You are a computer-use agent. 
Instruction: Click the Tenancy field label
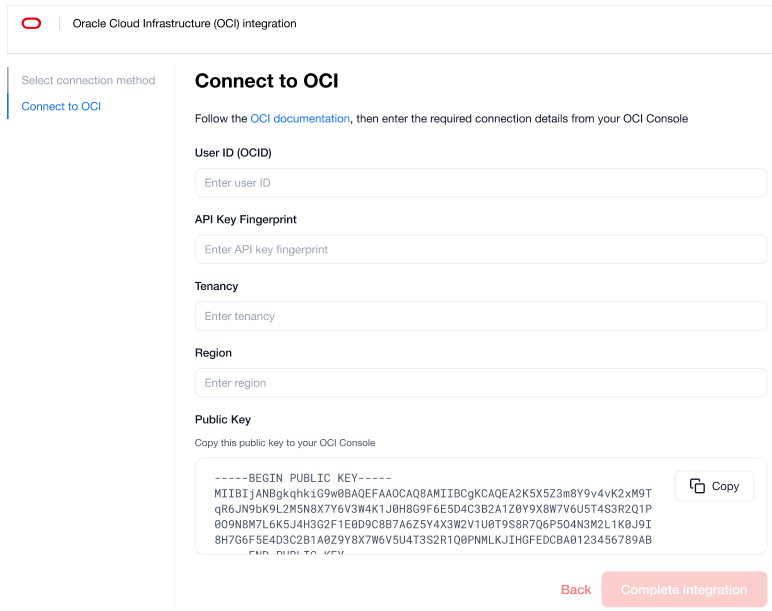click(x=216, y=286)
